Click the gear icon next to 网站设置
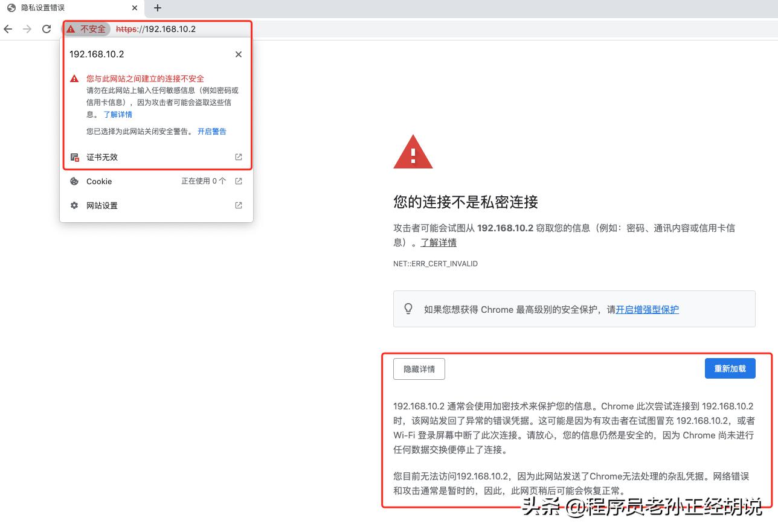This screenshot has height=532, width=778. click(74, 205)
